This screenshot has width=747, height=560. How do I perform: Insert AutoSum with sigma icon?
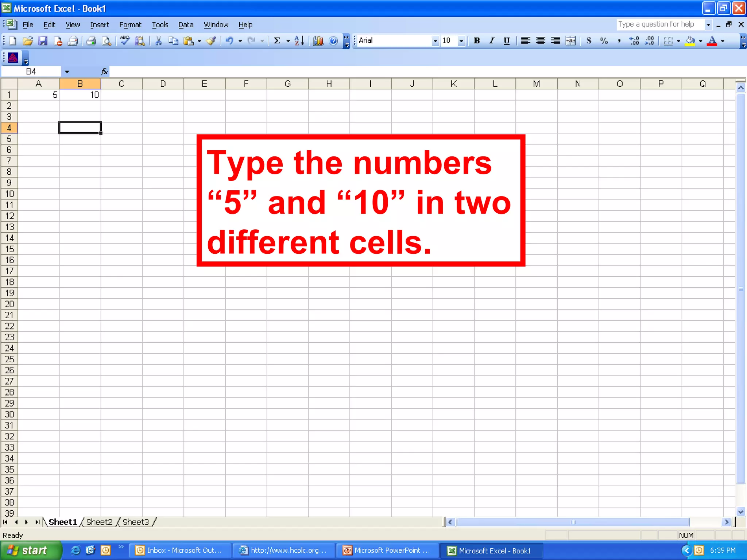tap(277, 41)
